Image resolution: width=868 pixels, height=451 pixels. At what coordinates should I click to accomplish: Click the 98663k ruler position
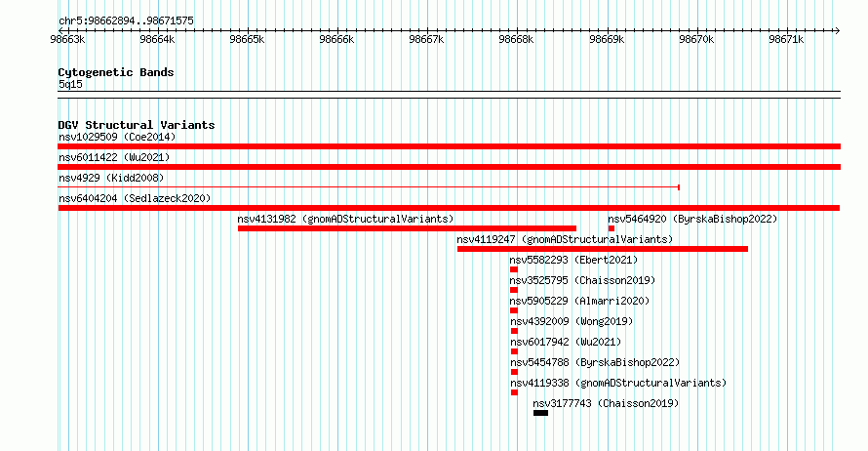click(x=67, y=39)
